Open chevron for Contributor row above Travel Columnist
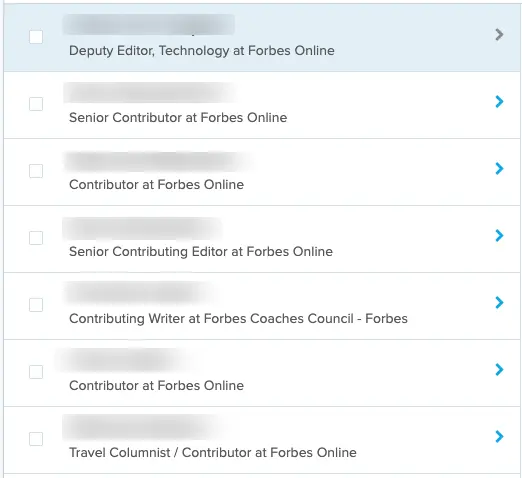The image size is (522, 478). click(499, 370)
